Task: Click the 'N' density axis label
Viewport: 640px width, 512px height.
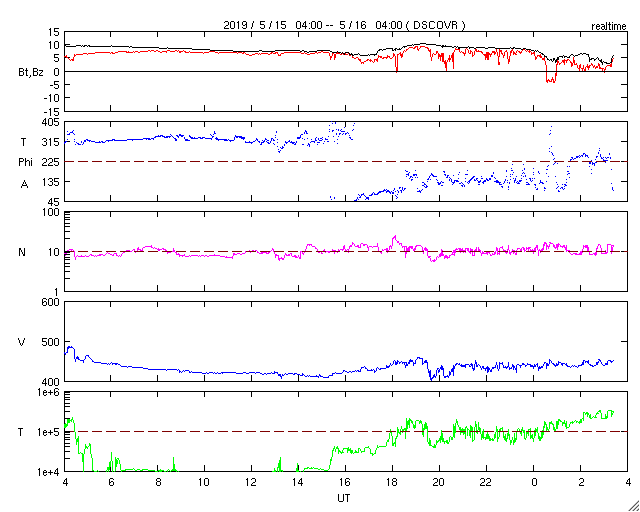Action: coord(22,252)
